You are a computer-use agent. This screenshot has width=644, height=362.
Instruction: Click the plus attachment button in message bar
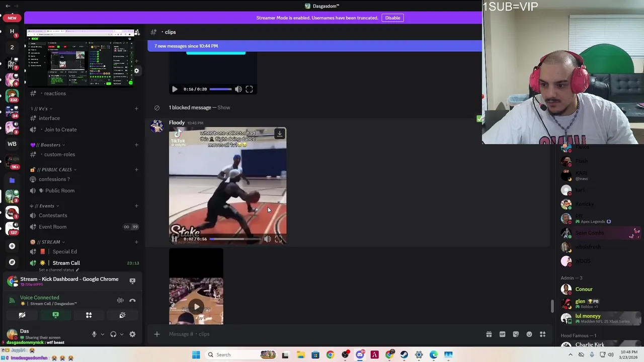[156, 334]
